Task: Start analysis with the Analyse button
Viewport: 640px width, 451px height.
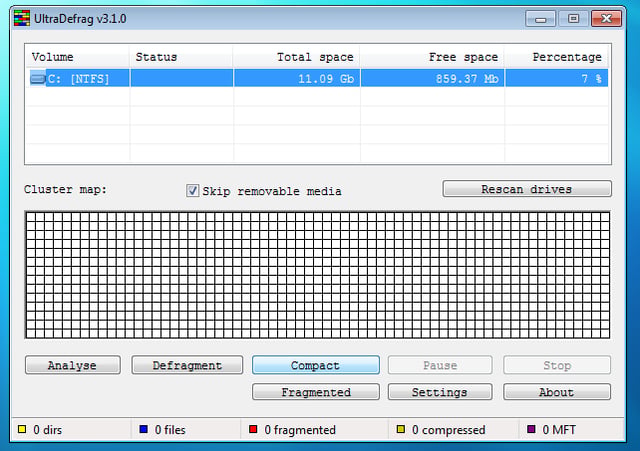Action: click(x=73, y=365)
